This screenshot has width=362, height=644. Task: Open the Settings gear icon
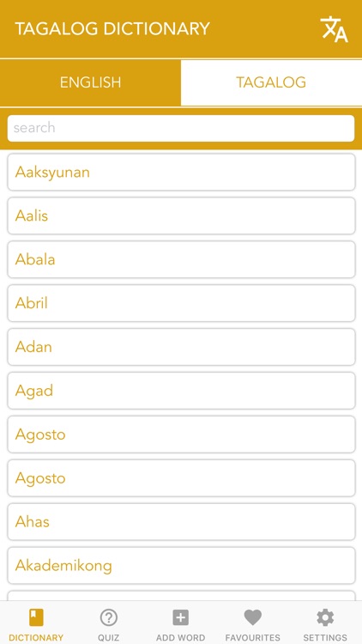point(325,617)
